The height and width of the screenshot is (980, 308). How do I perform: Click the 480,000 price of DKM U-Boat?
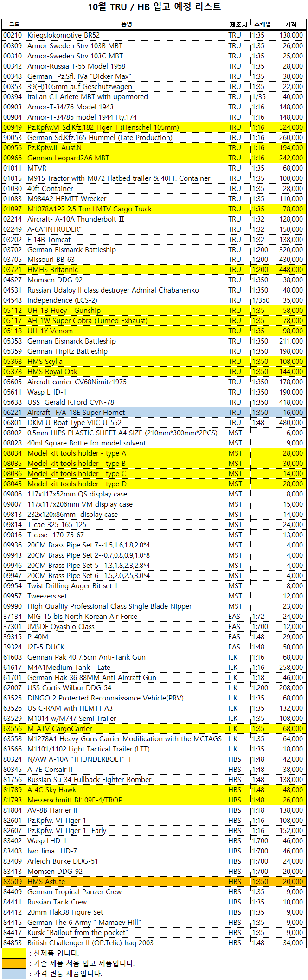point(291,423)
